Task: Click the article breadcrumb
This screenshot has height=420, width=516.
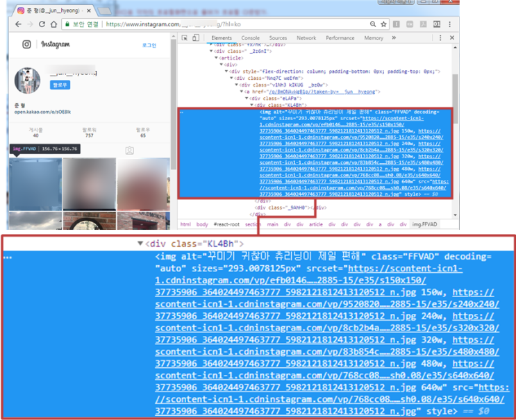Action: 315,224
